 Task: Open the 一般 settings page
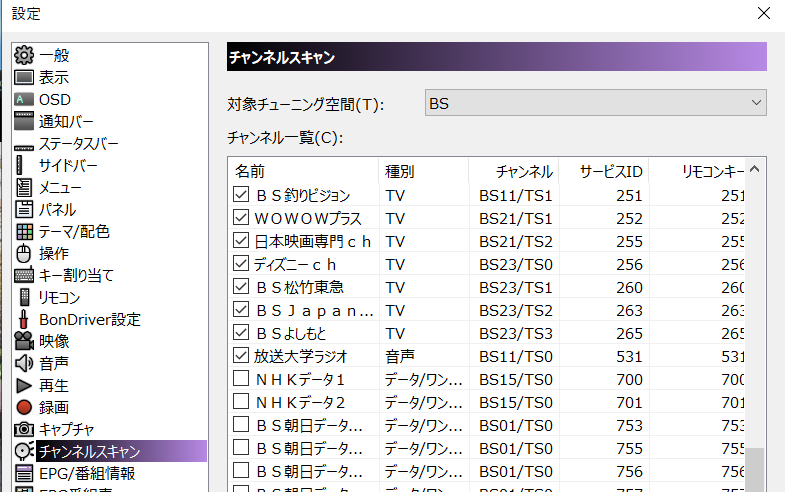pyautogui.click(x=54, y=55)
